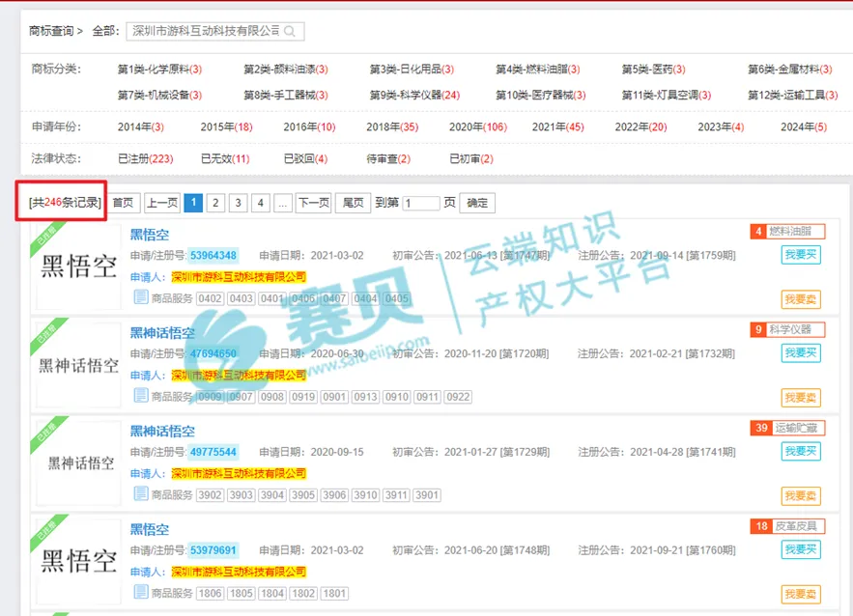
Task: Go to 下一页 next page
Action: click(314, 203)
